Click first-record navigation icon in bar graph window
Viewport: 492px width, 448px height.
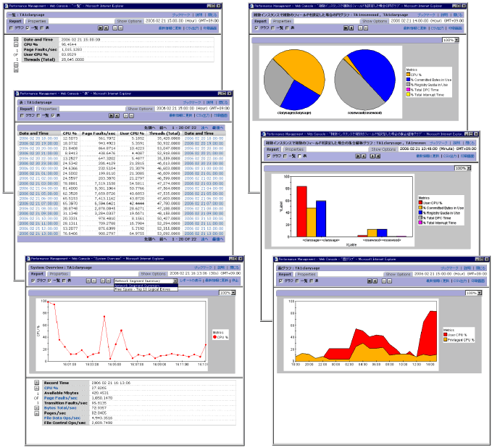(358, 156)
